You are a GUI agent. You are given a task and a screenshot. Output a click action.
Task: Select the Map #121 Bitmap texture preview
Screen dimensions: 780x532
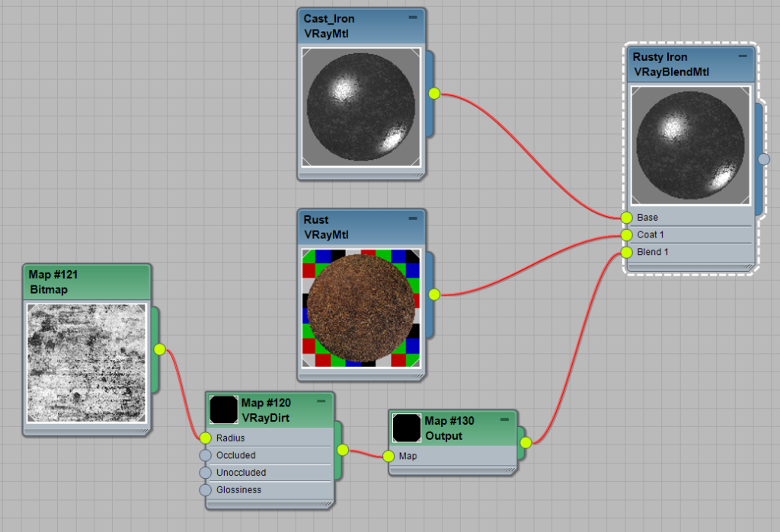(86, 362)
